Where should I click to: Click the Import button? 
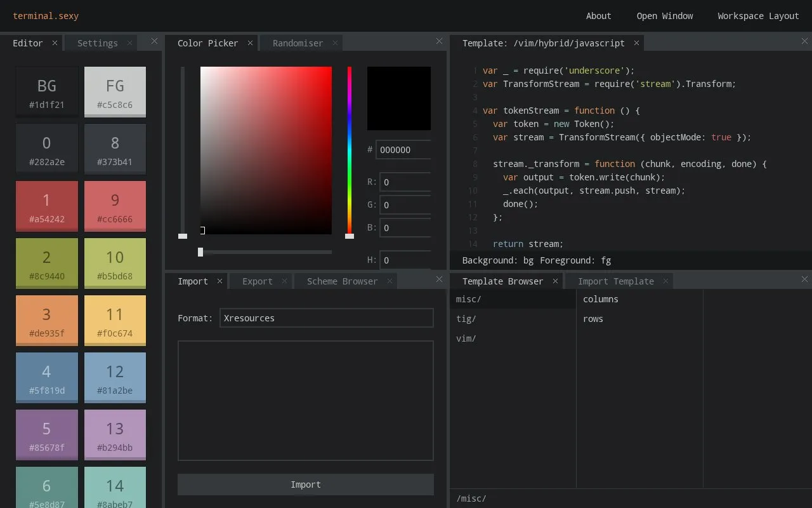pyautogui.click(x=306, y=485)
